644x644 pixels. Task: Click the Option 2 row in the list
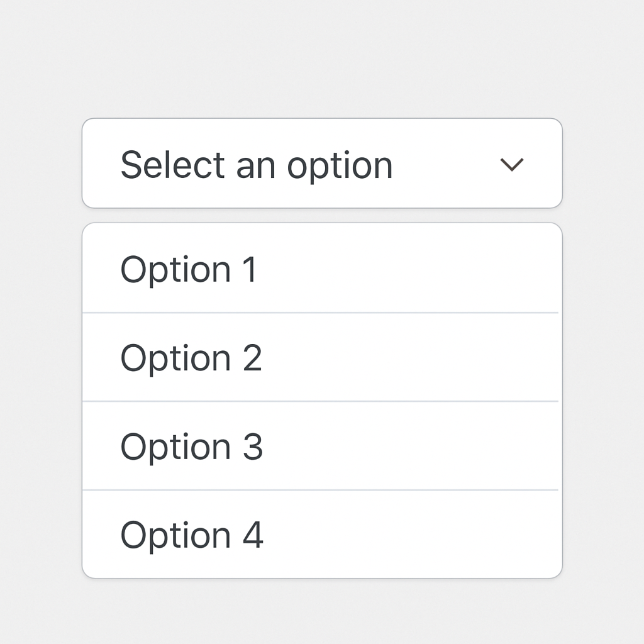point(321,357)
